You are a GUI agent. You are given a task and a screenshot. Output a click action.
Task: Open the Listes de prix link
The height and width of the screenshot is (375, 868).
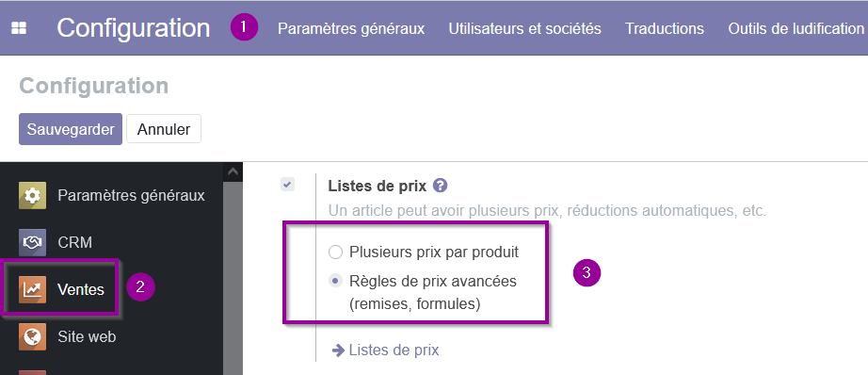click(x=394, y=351)
